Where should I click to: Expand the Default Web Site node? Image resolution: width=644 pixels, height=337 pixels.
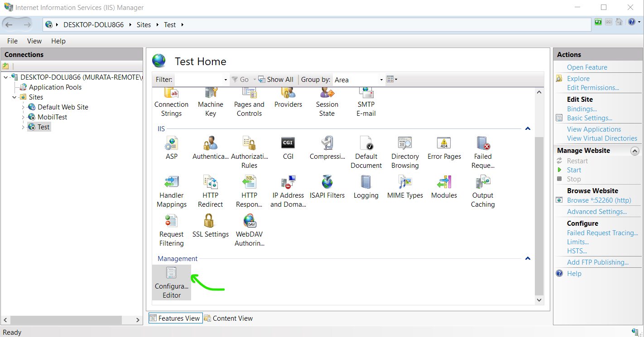[24, 107]
